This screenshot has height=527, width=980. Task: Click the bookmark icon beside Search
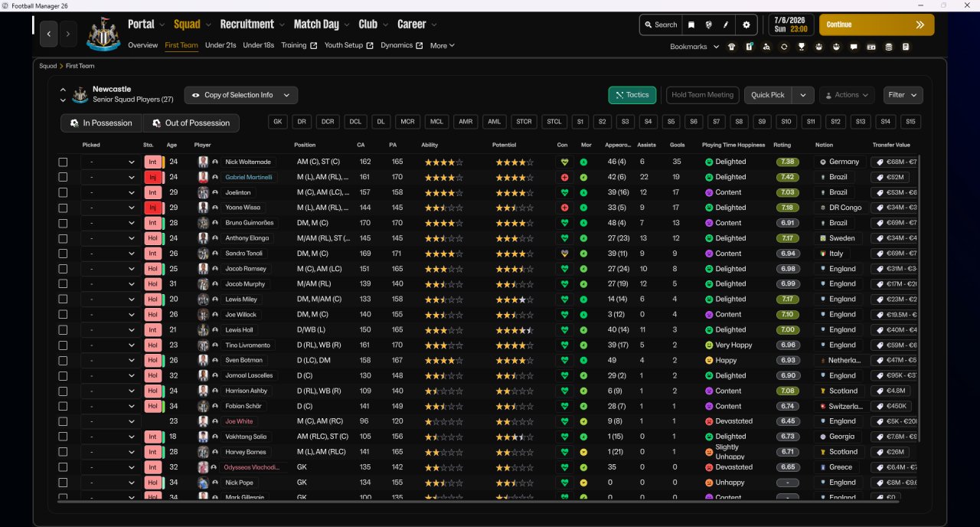point(691,25)
